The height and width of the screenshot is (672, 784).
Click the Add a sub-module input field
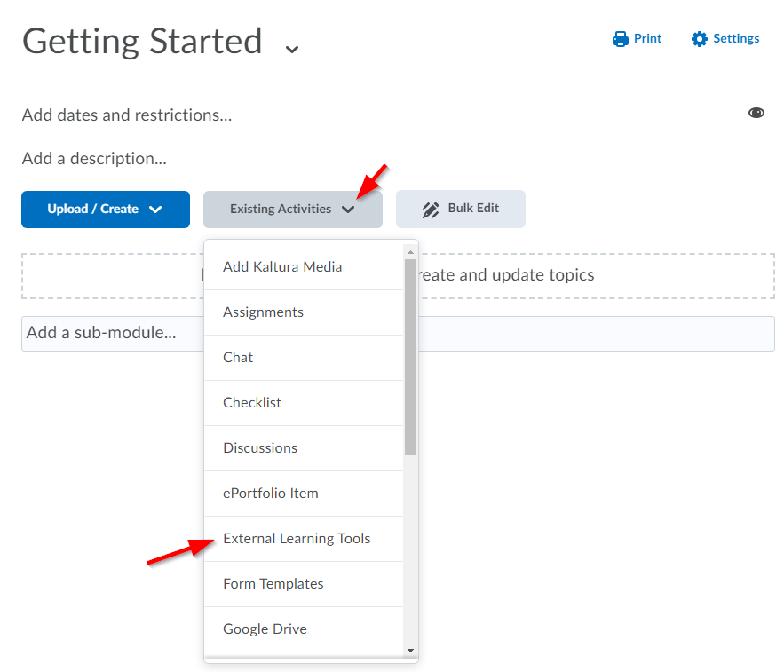tap(107, 334)
